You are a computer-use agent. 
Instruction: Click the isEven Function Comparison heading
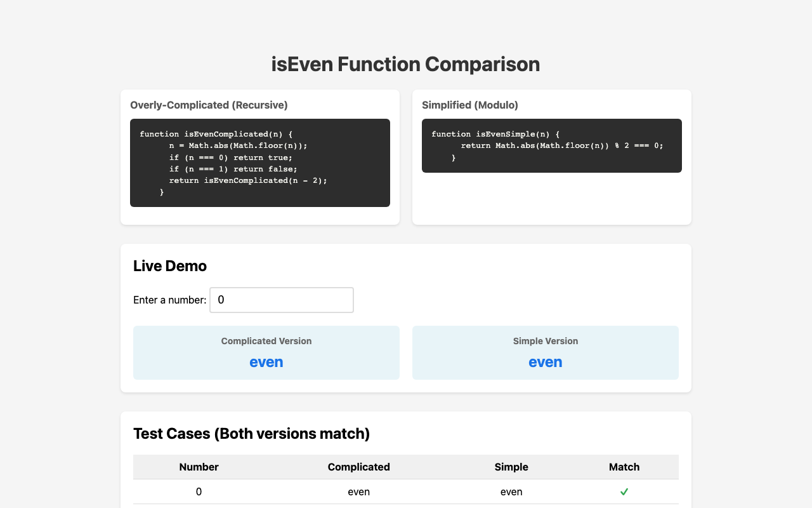point(406,64)
